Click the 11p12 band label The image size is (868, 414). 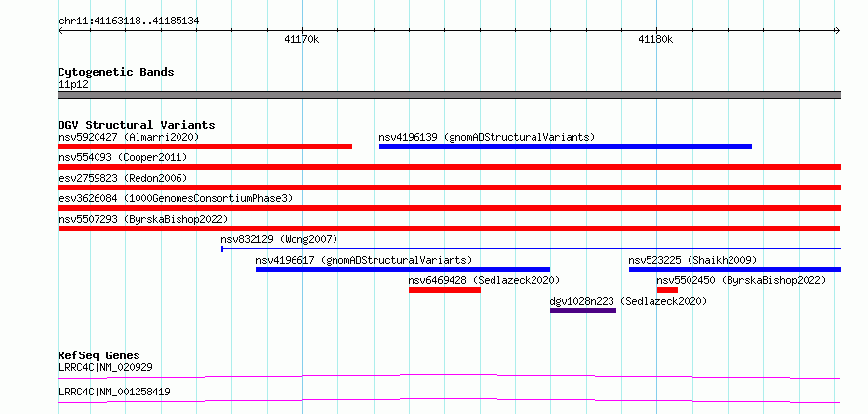tap(73, 85)
